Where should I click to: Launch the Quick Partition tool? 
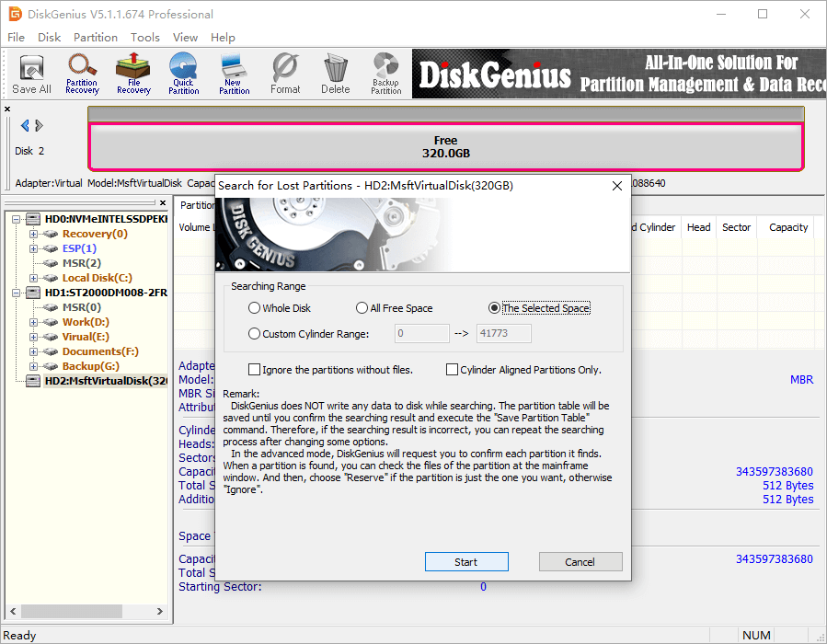click(184, 74)
